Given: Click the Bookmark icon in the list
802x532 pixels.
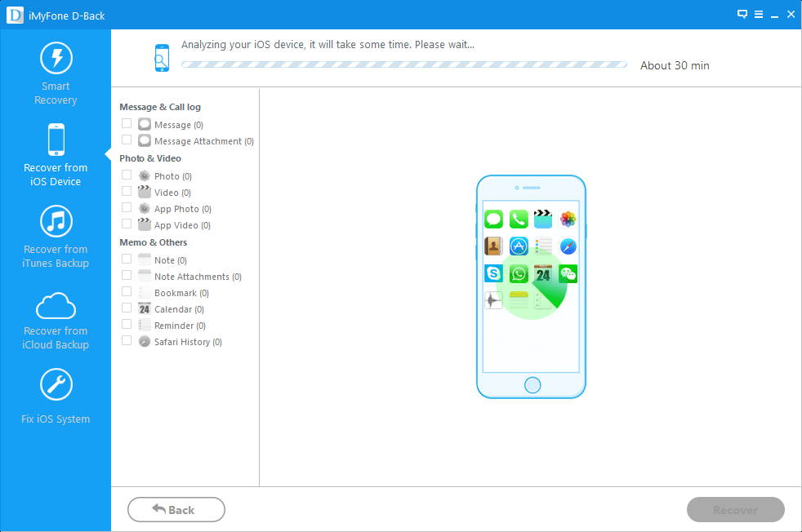Looking at the screenshot, I should pos(145,292).
